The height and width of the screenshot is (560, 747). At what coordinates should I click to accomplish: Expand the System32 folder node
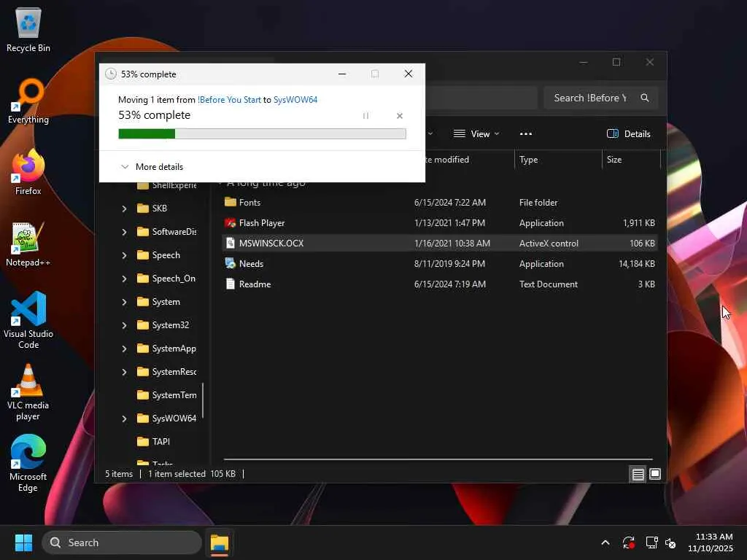click(124, 325)
